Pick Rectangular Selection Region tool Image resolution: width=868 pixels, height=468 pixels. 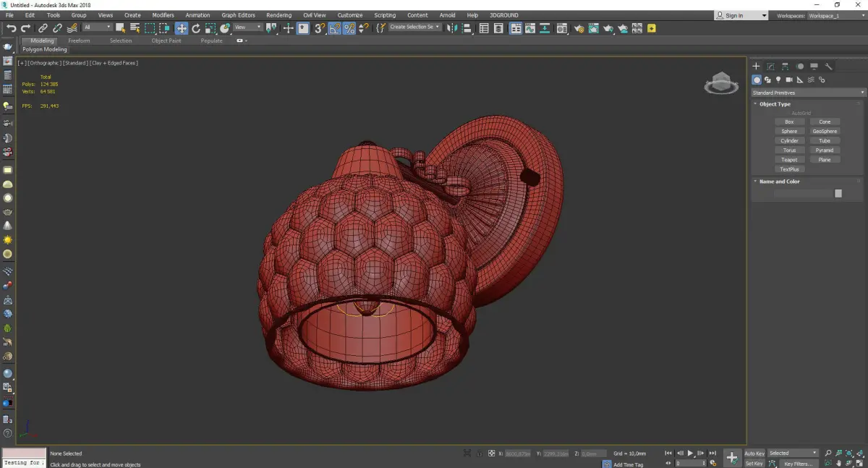click(150, 28)
